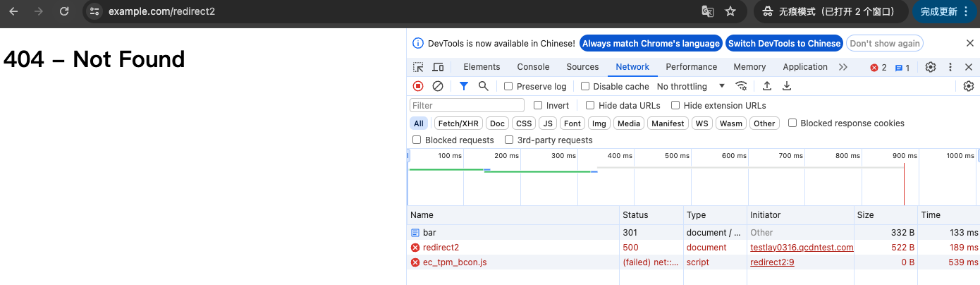Switch to the Console tab

533,67
